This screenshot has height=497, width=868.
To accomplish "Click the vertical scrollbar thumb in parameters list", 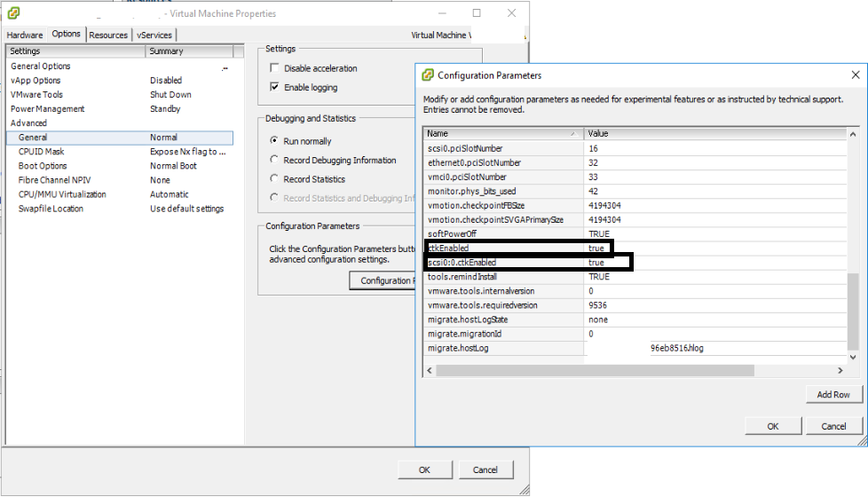I will click(853, 311).
